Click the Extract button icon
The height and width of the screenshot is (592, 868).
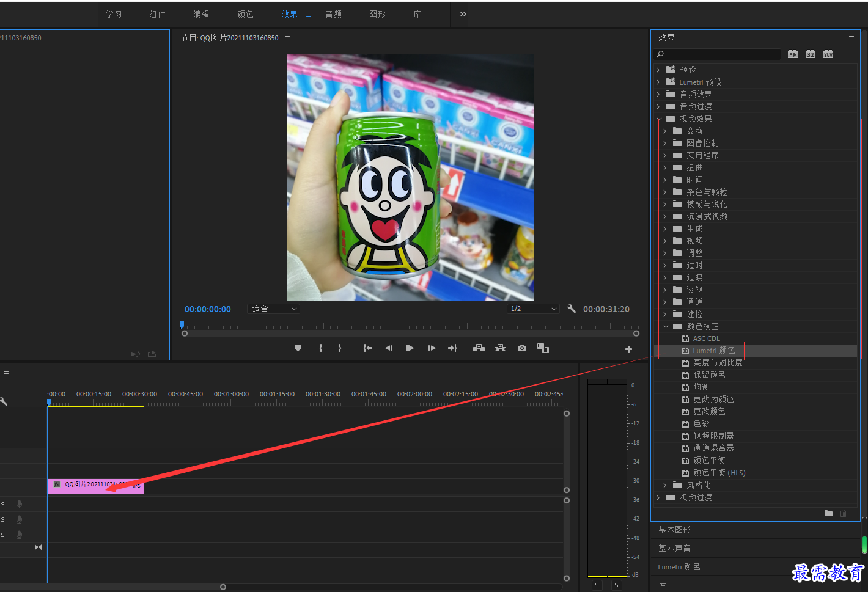(x=500, y=348)
